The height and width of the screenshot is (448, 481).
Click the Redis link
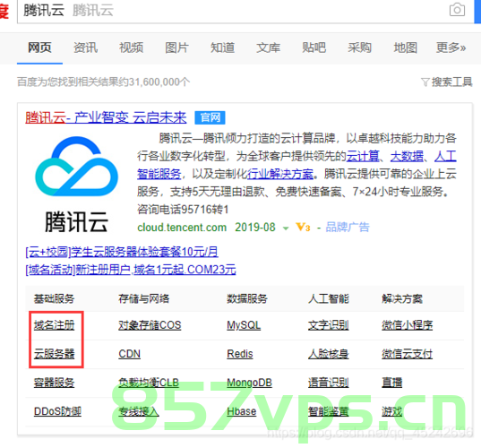coord(240,354)
